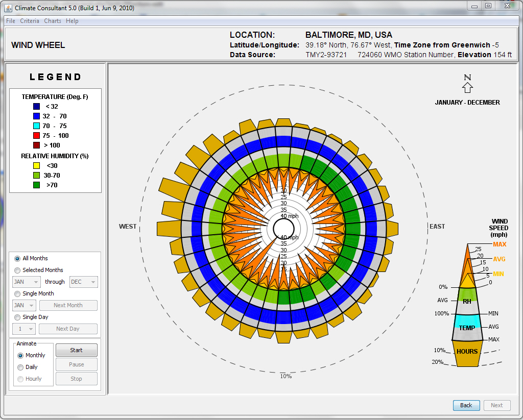The height and width of the screenshot is (420, 523).
Task: Open the ending month DEC dropdown
Action: pyautogui.click(x=83, y=282)
